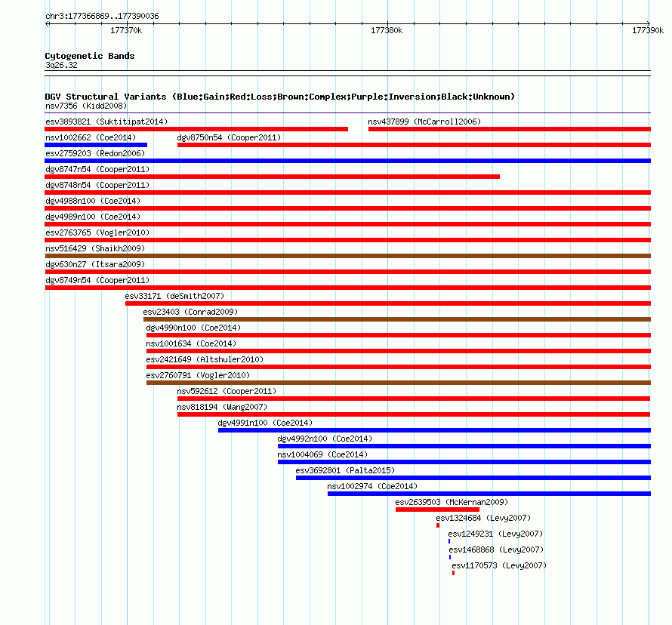
Task: Click the brown complex bar of nsv516429
Action: click(x=347, y=256)
